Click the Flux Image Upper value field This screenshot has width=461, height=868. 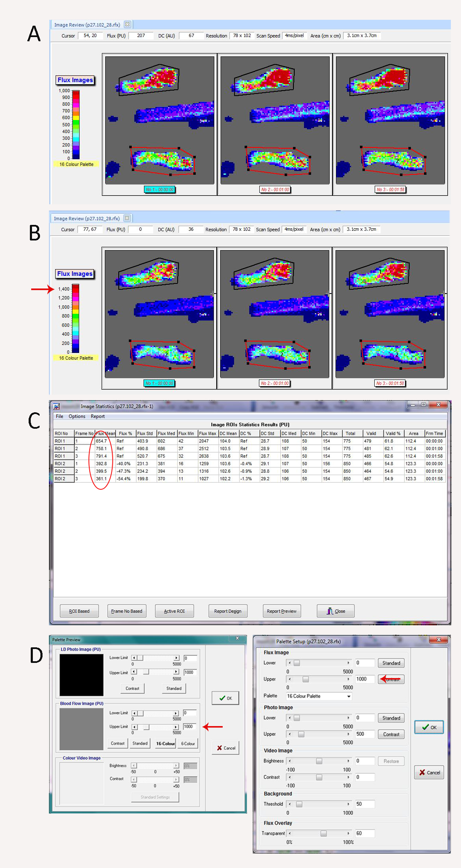[x=365, y=679]
